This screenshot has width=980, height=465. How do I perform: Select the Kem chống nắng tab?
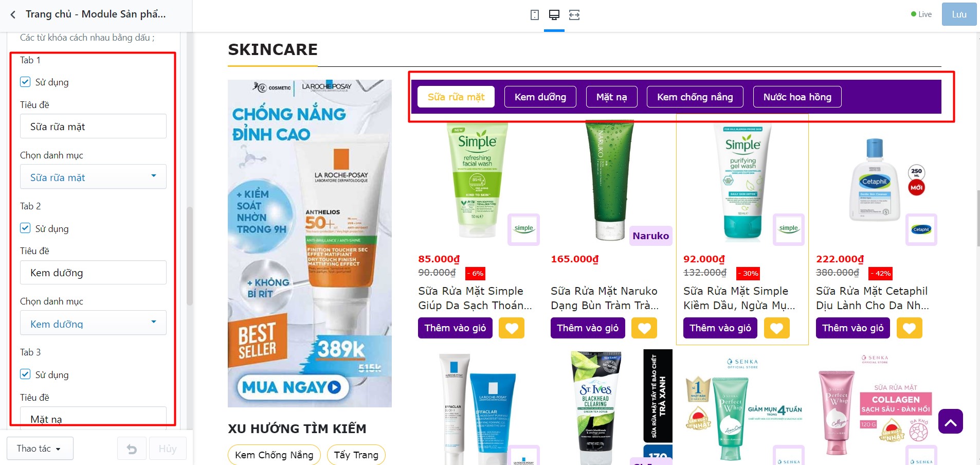pos(695,97)
